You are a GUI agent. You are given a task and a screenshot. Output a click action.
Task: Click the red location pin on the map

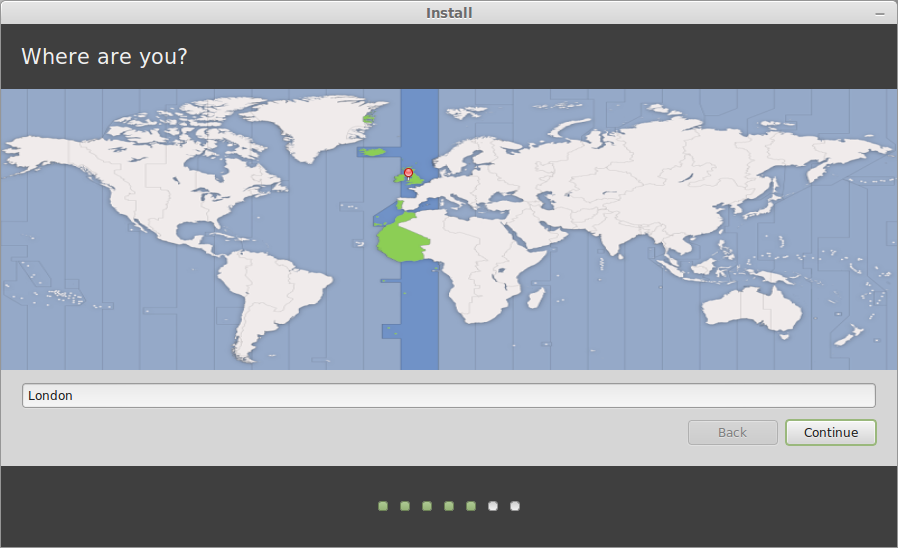(408, 174)
